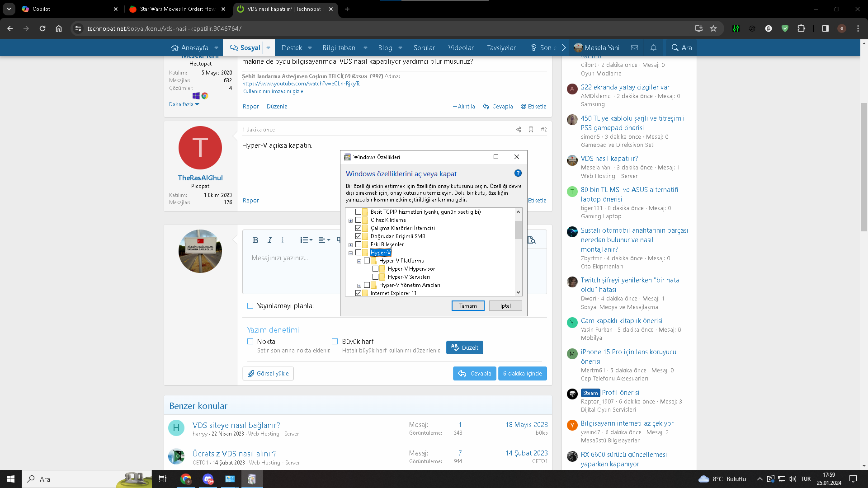The width and height of the screenshot is (868, 488).
Task: Click the Görsel yükle button
Action: (268, 374)
